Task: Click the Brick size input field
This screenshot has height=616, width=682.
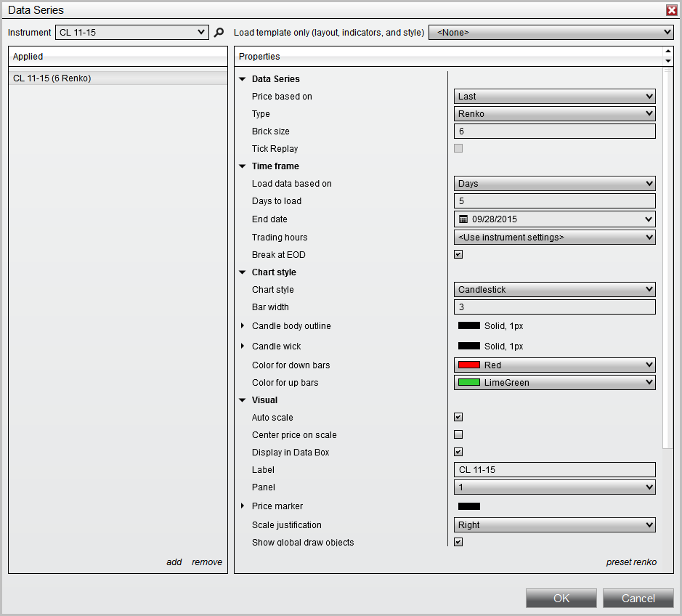Action: [x=555, y=131]
